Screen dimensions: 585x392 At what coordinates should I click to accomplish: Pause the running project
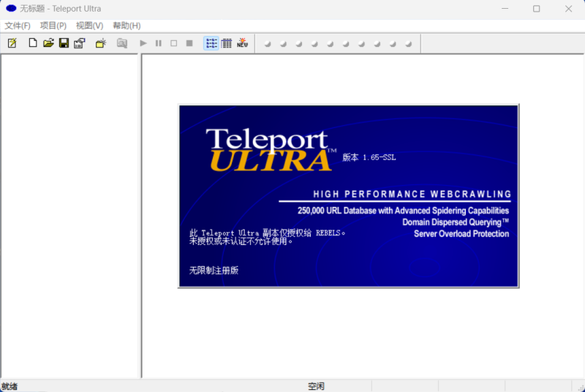tap(159, 43)
